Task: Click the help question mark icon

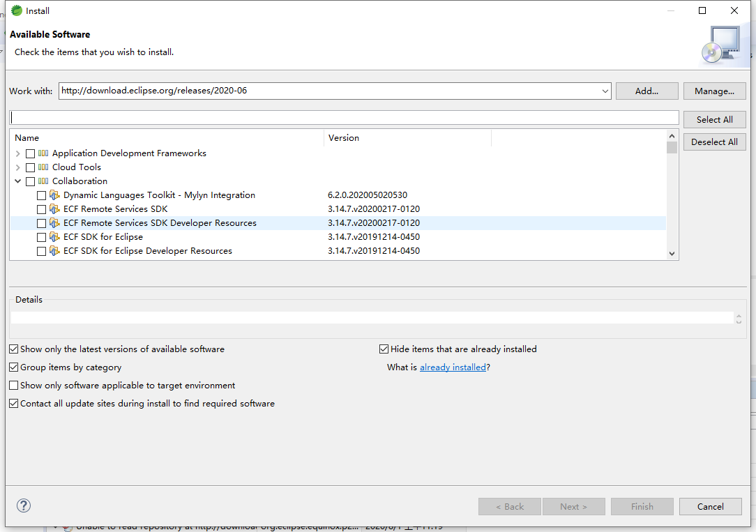Action: [24, 506]
